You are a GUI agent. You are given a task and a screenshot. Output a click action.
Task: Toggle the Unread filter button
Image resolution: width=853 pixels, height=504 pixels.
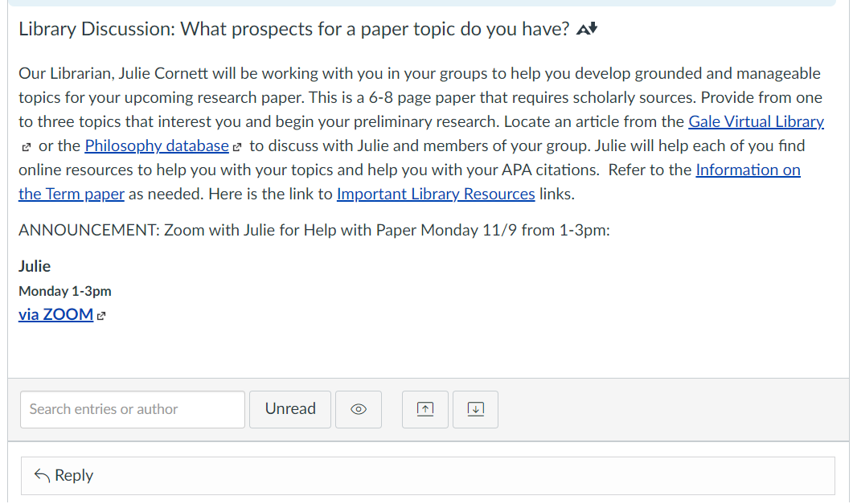click(x=290, y=409)
